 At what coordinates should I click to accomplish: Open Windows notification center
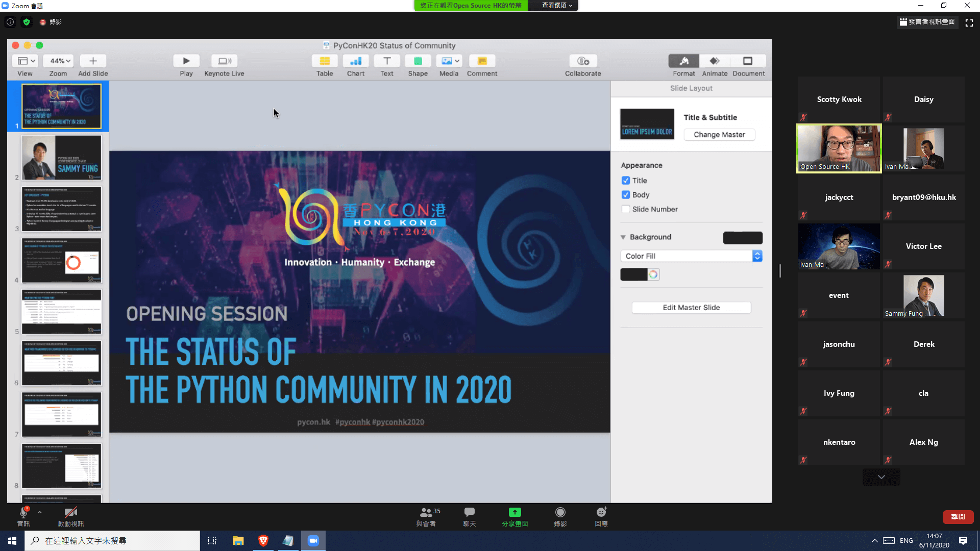(x=963, y=540)
